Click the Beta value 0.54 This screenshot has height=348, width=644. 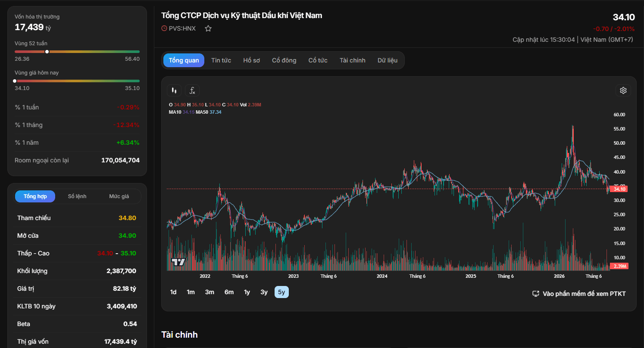tap(130, 324)
